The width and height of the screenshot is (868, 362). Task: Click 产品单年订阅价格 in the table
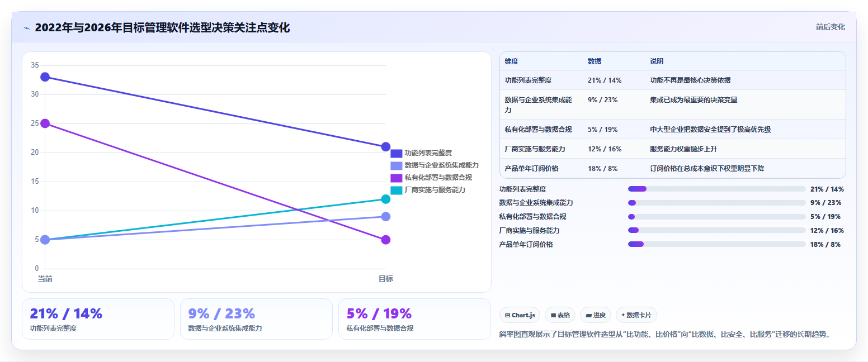(531, 169)
